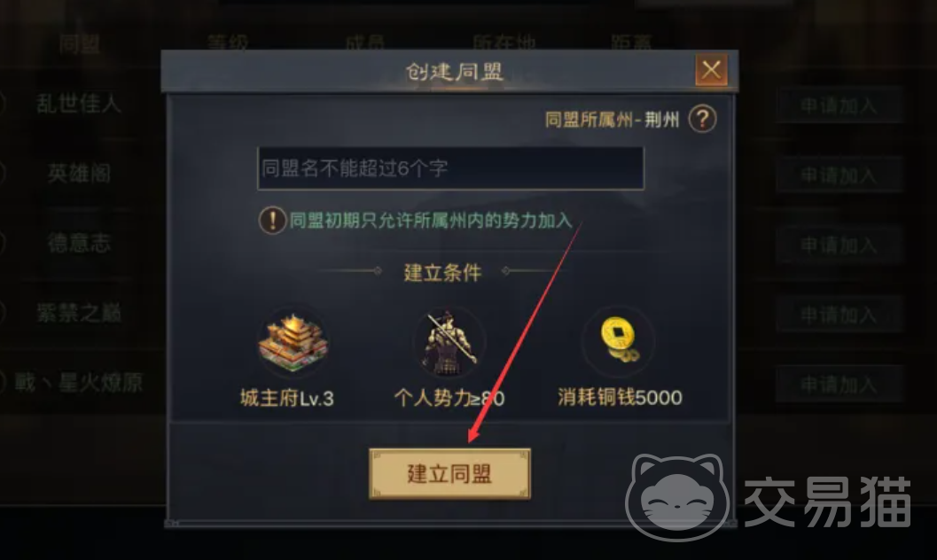937x560 pixels.
Task: Select the 德意志 alliance row
Action: coord(79,244)
